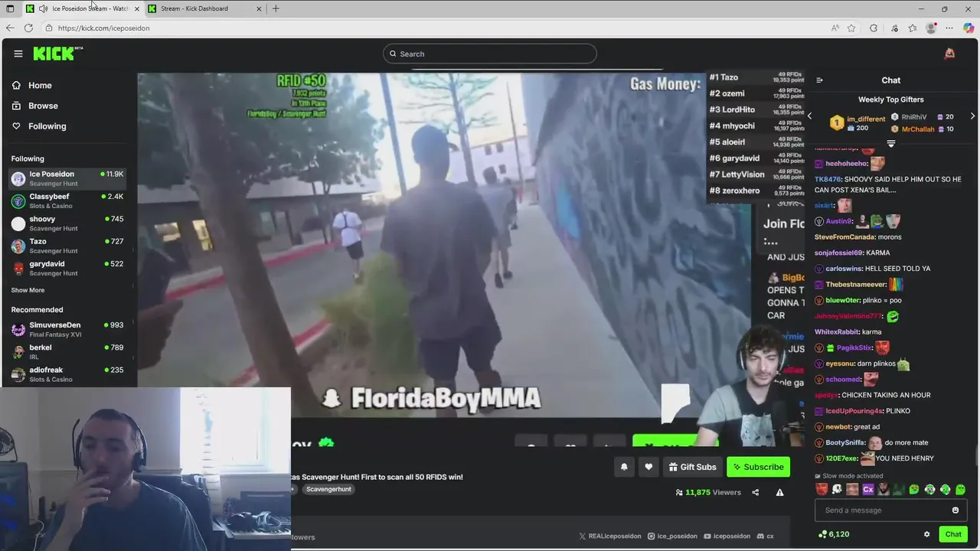Open ice_poseidon Instagram link
This screenshot has width=980, height=551.
672,536
